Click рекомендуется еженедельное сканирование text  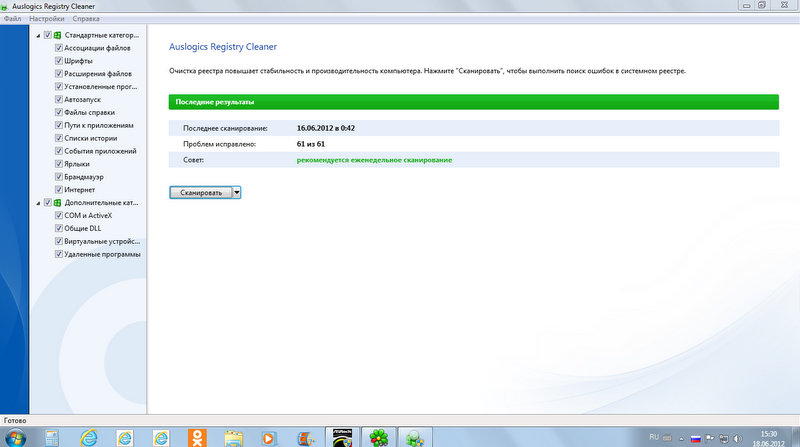pos(374,160)
